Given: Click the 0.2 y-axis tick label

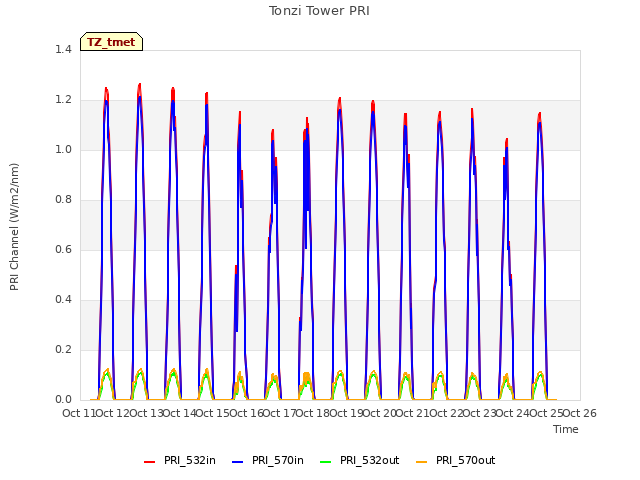Looking at the screenshot, I should (x=63, y=349).
